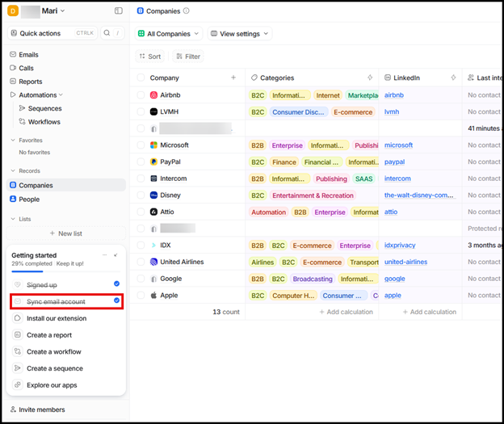Open Reports from the sidebar
Viewport: 504px width, 424px height.
click(x=30, y=82)
